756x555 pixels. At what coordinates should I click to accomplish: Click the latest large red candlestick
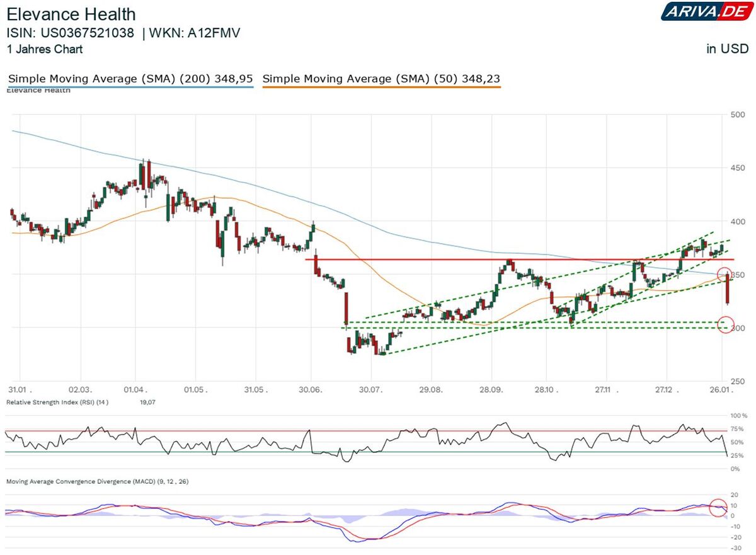[728, 289]
